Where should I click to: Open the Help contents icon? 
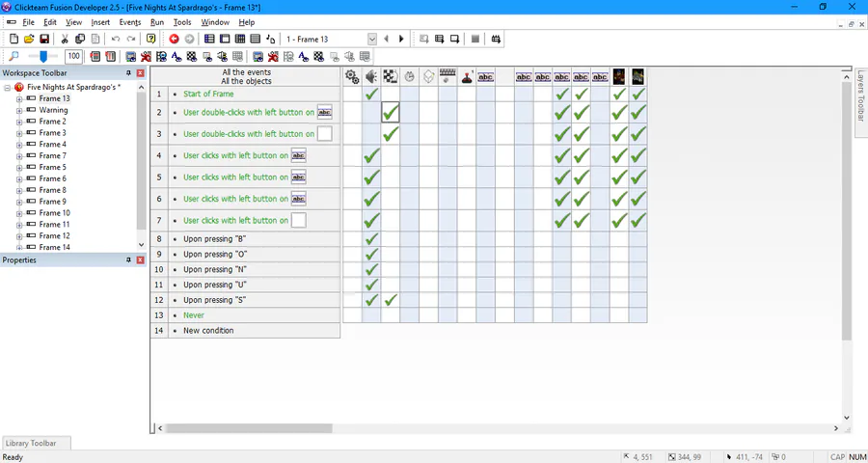(150, 39)
